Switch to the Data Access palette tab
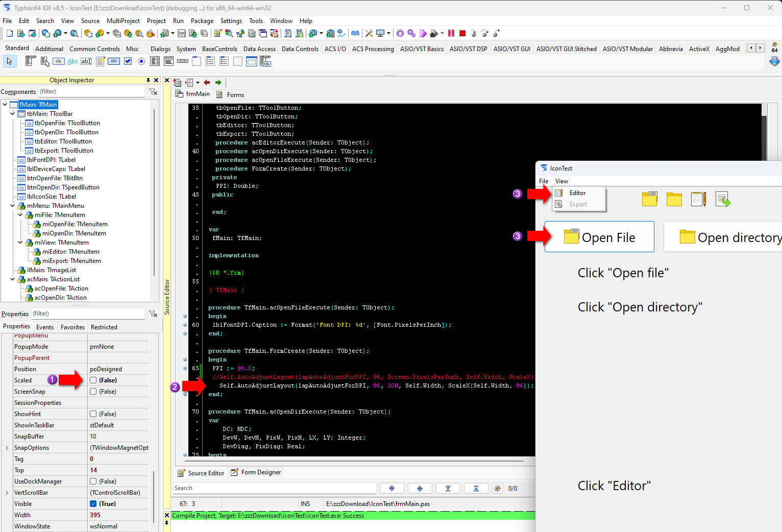Image resolution: width=782 pixels, height=532 pixels. click(x=259, y=49)
